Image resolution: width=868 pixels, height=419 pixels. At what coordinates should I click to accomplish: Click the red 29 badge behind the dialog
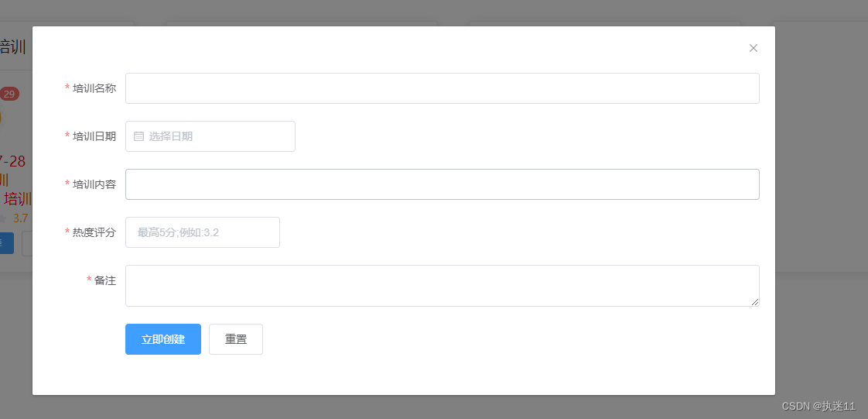click(9, 94)
